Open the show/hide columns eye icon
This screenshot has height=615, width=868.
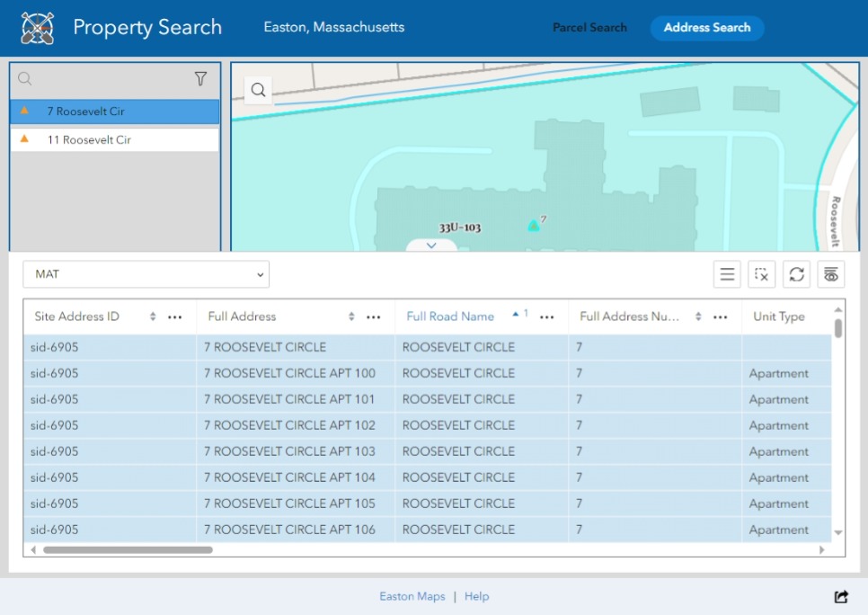pos(831,274)
